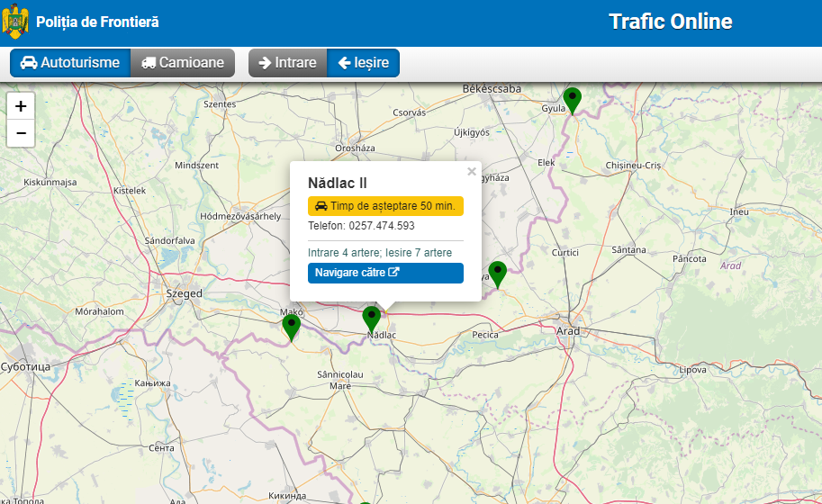Click the 50 min. waiting time badge

[385, 206]
